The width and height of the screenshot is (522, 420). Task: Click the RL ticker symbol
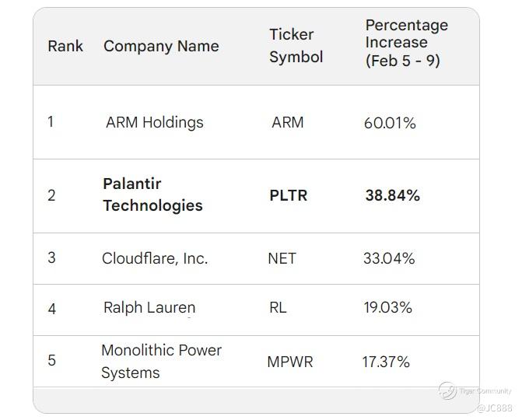(x=278, y=308)
